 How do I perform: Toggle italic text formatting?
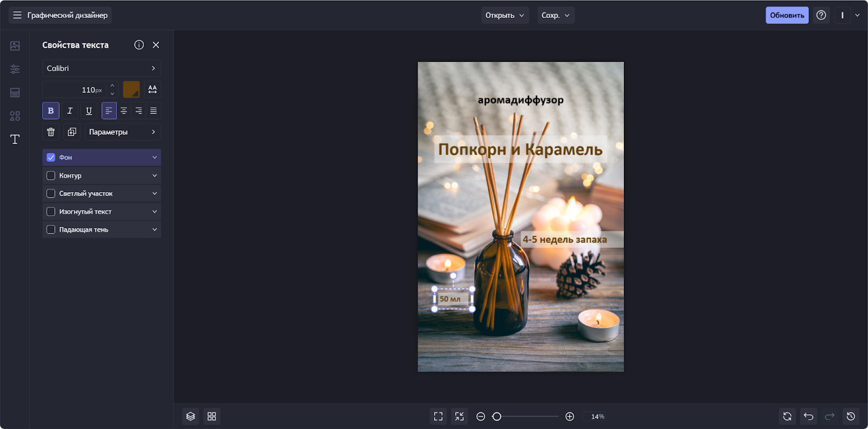point(69,111)
